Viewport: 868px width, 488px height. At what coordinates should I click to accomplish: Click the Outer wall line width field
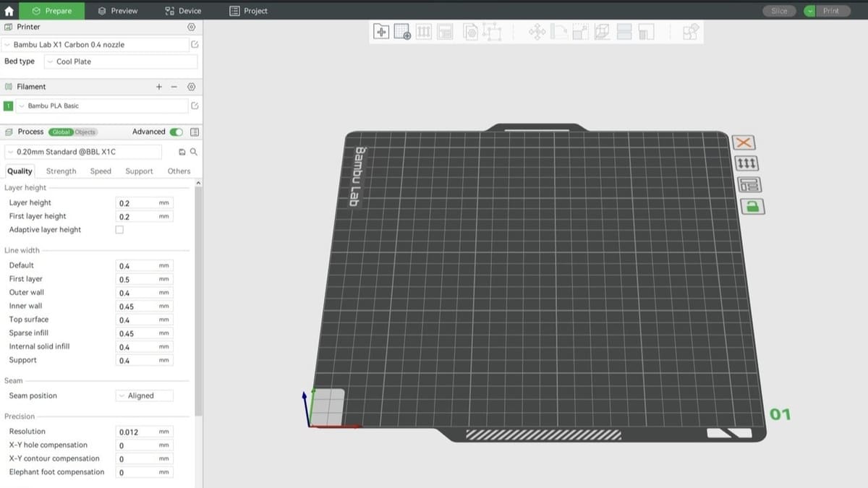144,293
